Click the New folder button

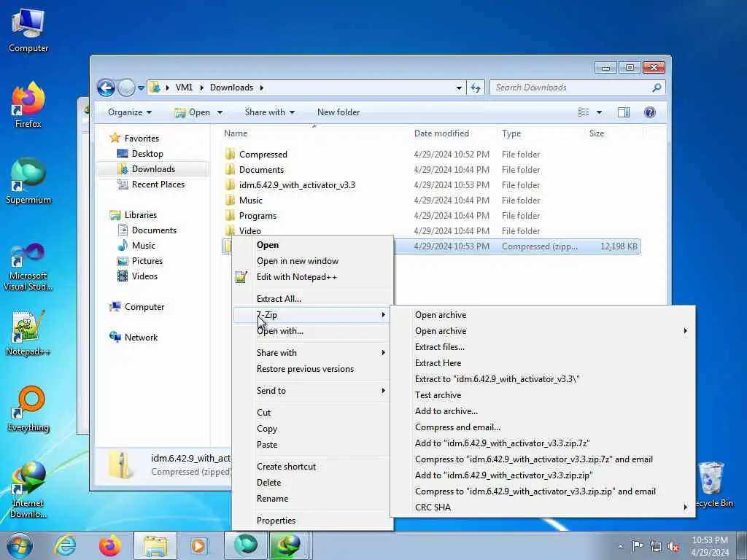(x=338, y=112)
